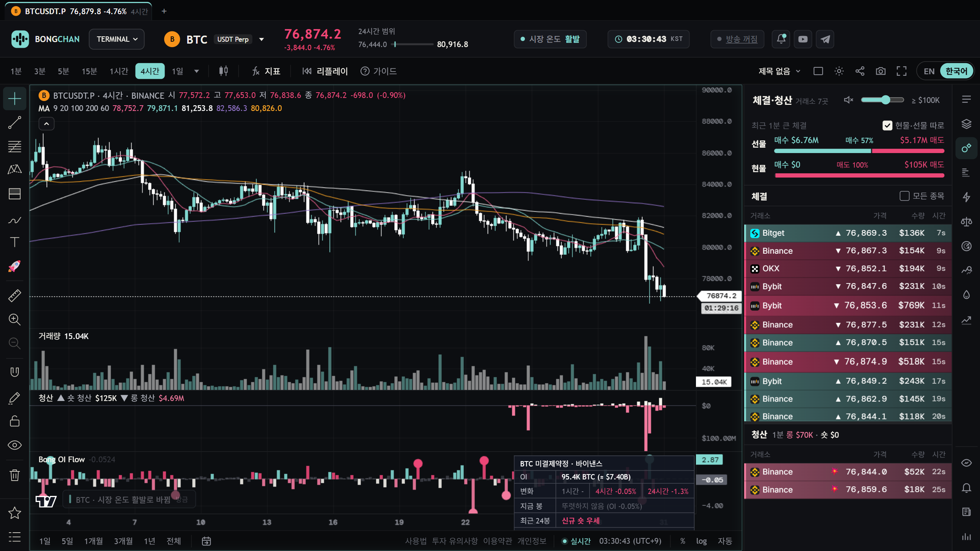Click the rocket icon in left toolbar
The width and height of the screenshot is (980, 551).
point(15,266)
